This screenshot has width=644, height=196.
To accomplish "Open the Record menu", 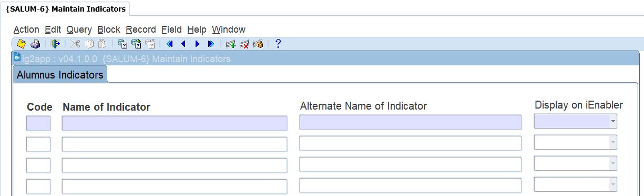I will pyautogui.click(x=141, y=30).
